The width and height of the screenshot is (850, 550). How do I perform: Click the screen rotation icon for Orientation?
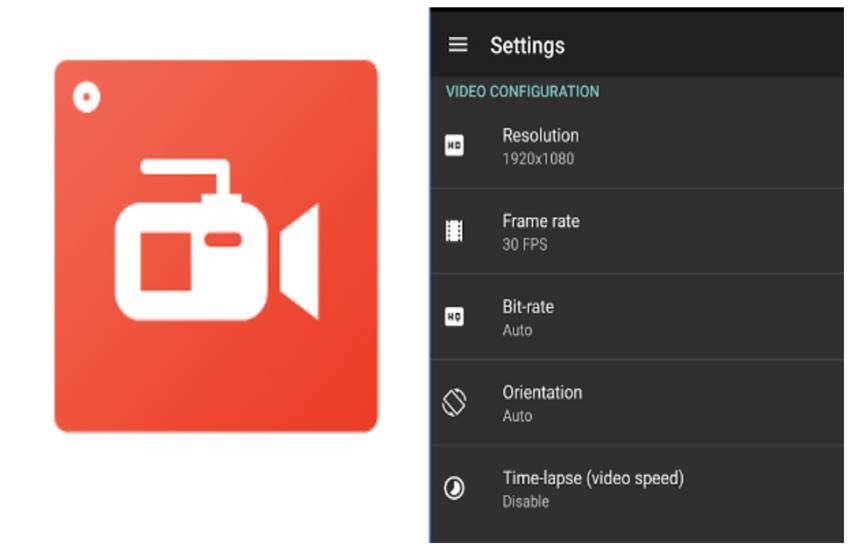coord(454,403)
